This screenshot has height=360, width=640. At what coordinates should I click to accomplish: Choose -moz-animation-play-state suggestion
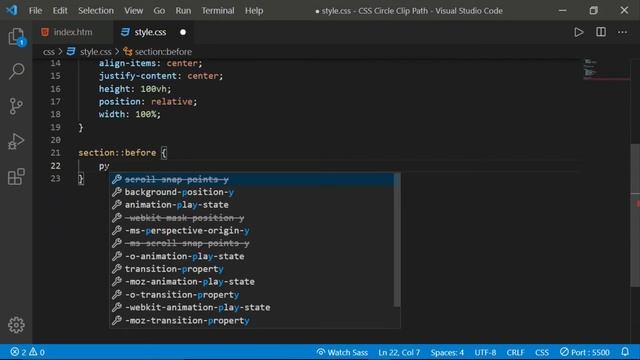coord(251,282)
